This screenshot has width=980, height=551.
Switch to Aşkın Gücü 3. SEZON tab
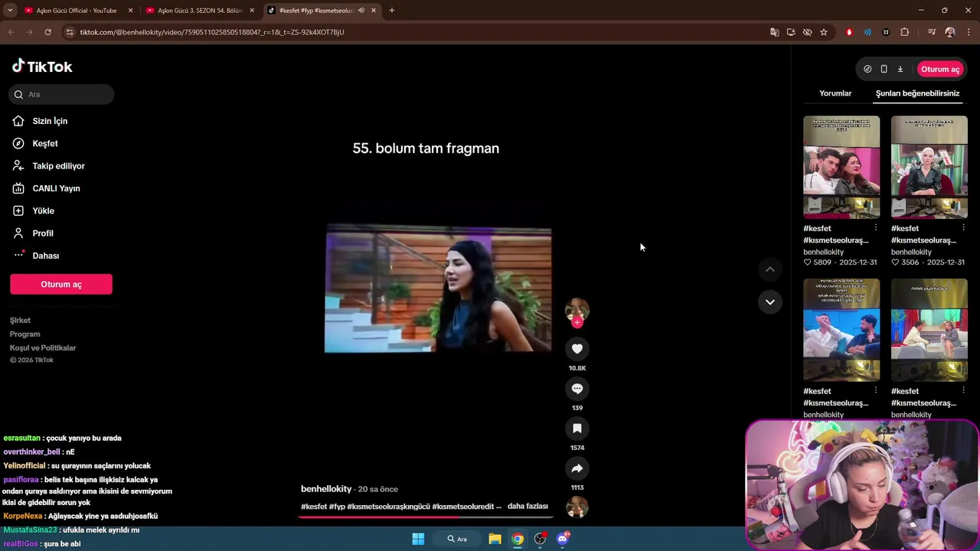point(200,11)
